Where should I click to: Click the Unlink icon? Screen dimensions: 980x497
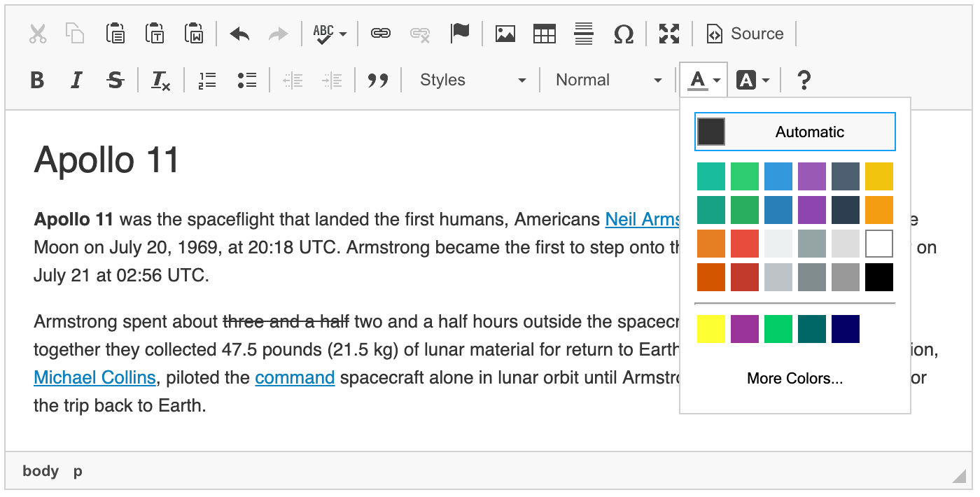(x=420, y=34)
